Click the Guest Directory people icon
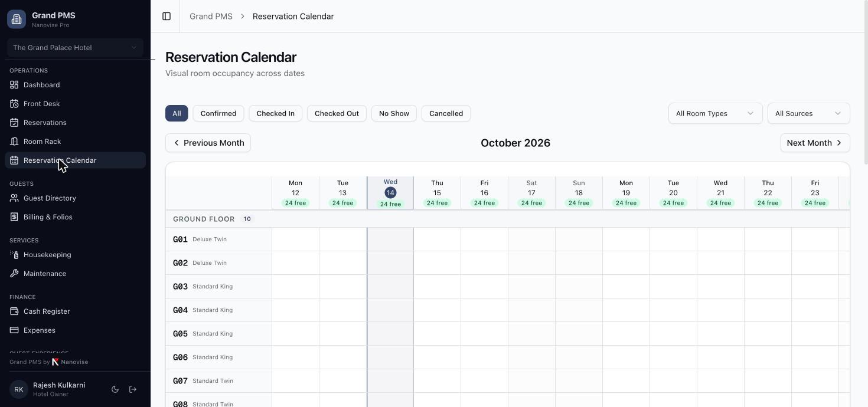The image size is (868, 407). click(14, 198)
